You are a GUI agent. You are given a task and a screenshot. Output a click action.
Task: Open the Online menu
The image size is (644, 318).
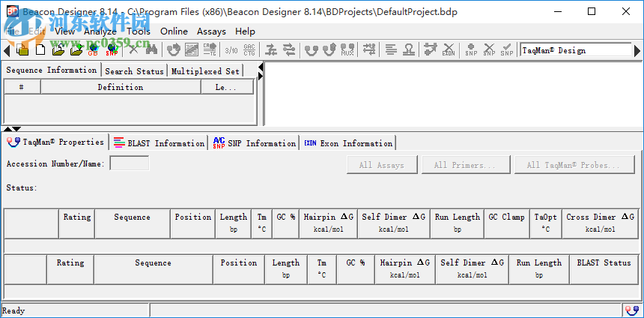[174, 31]
